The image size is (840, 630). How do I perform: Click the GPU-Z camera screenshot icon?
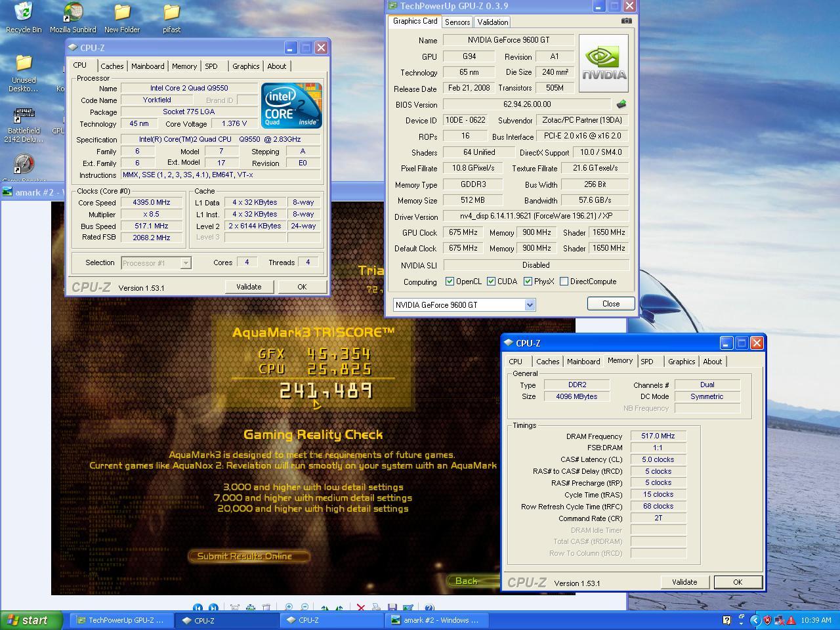click(x=626, y=21)
